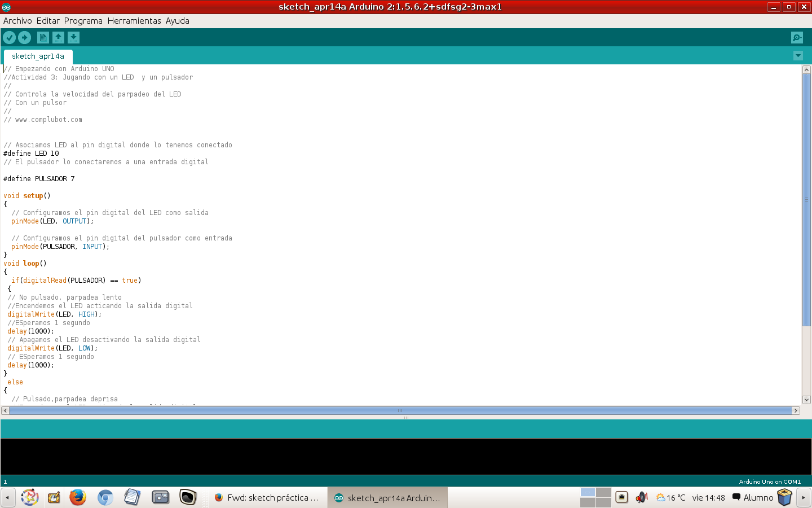This screenshot has height=508, width=812.
Task: Click the weather indicator showing 16 °C
Action: [670, 497]
